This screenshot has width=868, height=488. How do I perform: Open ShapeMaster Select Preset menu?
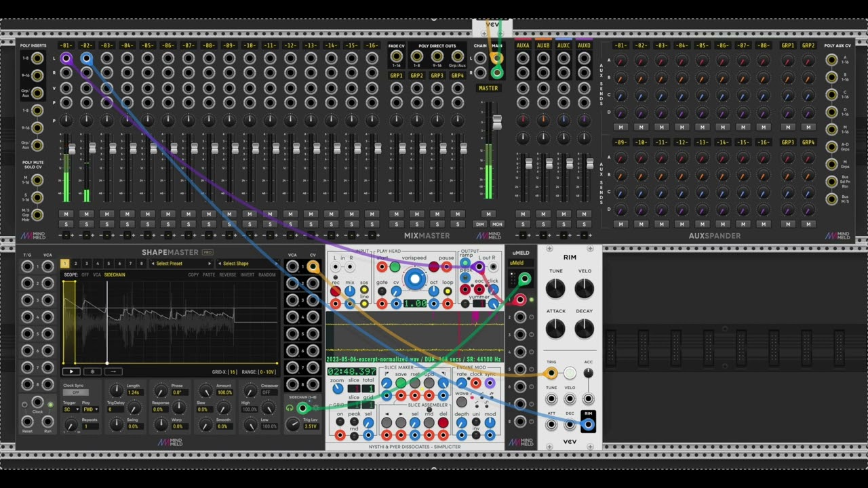pyautogui.click(x=180, y=264)
